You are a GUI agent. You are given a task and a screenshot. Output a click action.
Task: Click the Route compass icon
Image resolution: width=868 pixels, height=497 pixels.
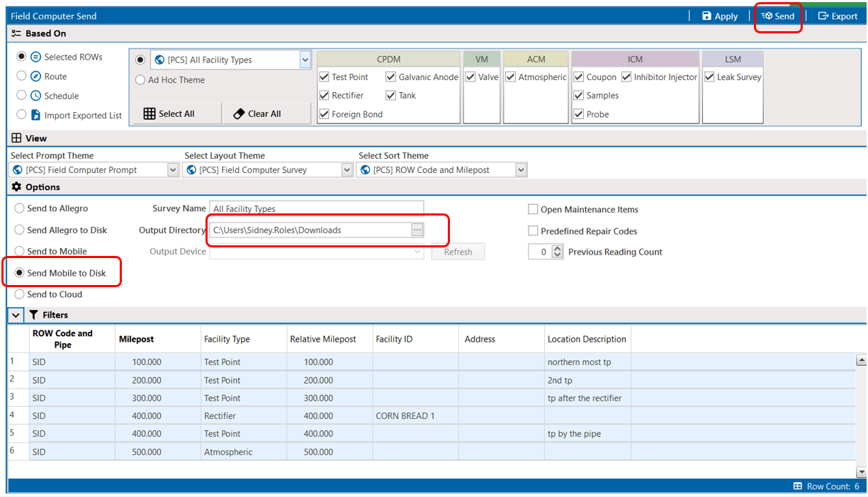tap(35, 76)
